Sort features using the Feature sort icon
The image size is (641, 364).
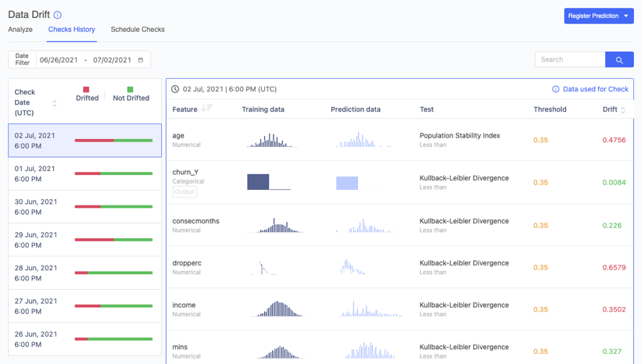pos(207,109)
